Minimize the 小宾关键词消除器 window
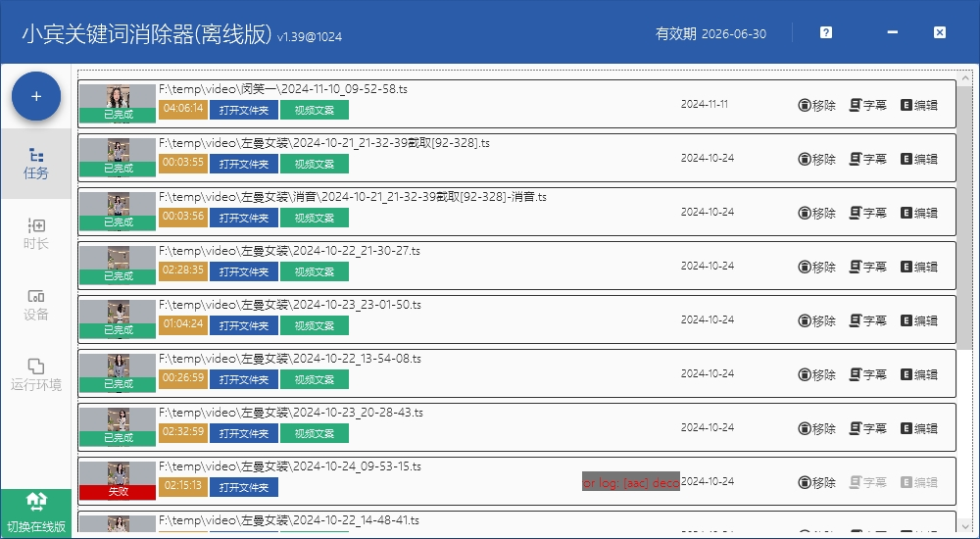This screenshot has width=980, height=539. pos(893,32)
